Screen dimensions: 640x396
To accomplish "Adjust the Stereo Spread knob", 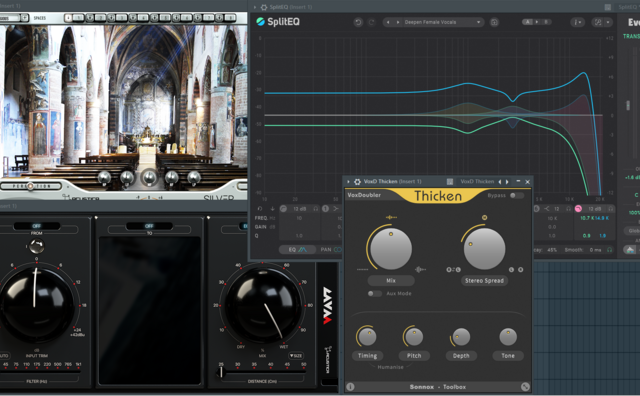I will (484, 249).
